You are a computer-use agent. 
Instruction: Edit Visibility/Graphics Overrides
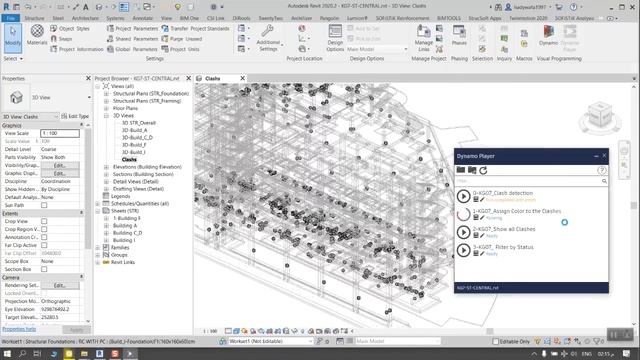[x=60, y=165]
